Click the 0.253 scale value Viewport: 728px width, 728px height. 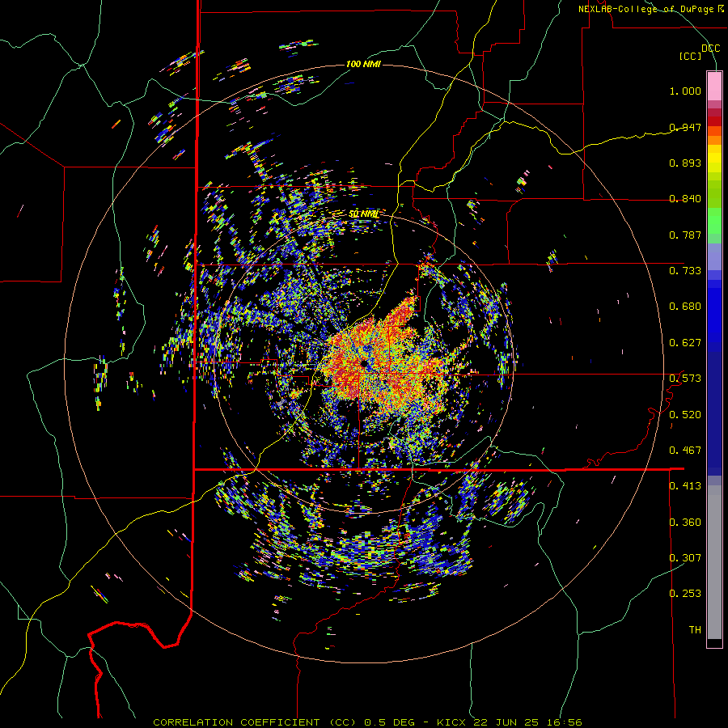point(685,594)
